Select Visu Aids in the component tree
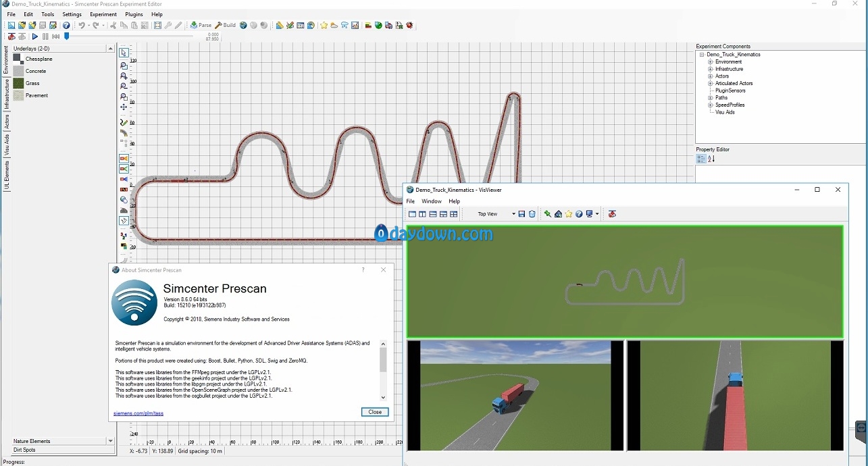This screenshot has width=868, height=466. click(x=725, y=112)
